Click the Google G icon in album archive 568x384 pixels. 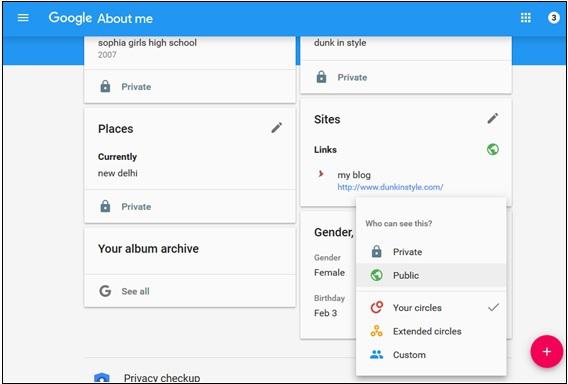coord(105,291)
